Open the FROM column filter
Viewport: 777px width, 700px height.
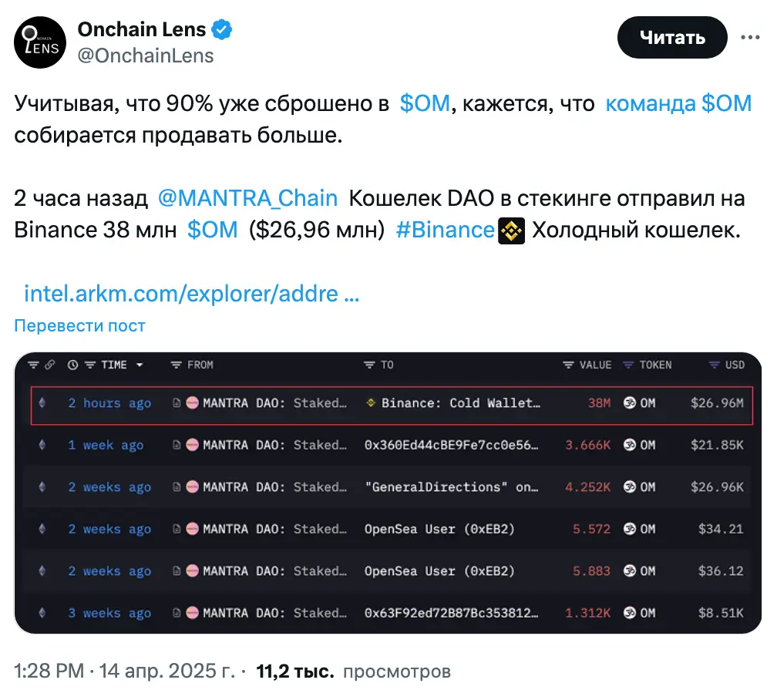(x=177, y=365)
